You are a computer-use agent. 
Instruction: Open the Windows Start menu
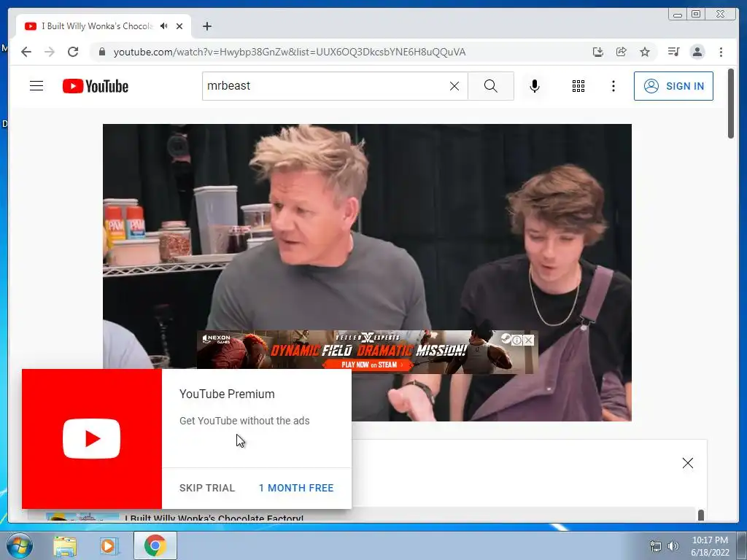[x=19, y=546]
